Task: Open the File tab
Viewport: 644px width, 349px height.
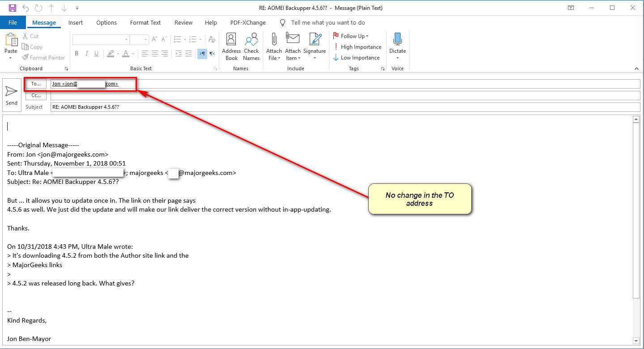Action: click(13, 22)
